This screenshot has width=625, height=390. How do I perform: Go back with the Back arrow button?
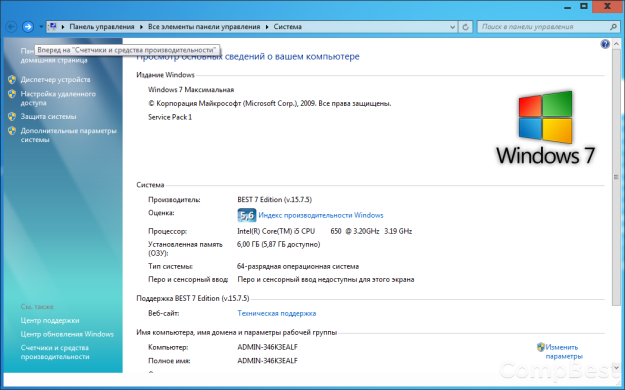[x=11, y=27]
